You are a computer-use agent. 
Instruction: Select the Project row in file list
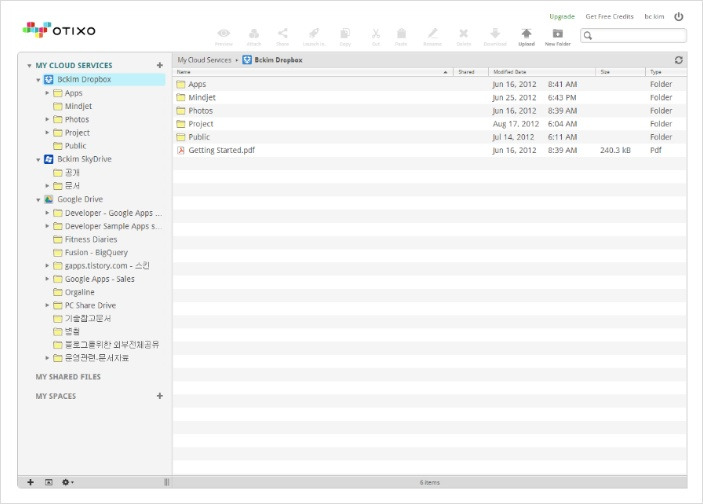pos(430,124)
